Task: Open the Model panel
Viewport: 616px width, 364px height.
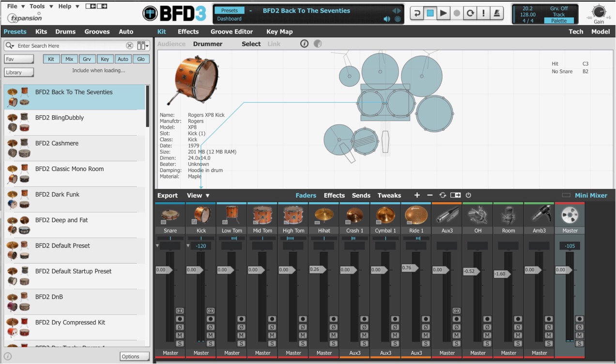Action: (601, 31)
